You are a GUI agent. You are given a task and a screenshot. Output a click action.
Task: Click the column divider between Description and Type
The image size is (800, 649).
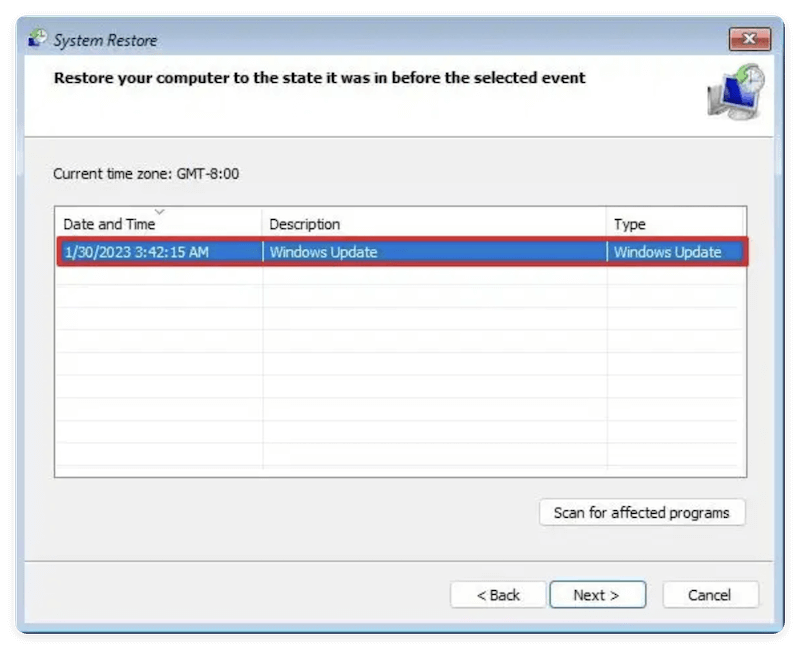click(606, 224)
